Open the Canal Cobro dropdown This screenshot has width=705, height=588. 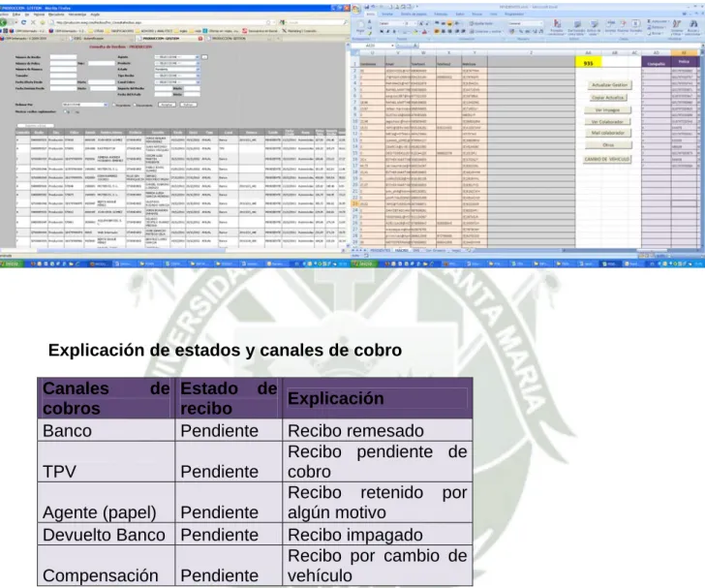[177, 82]
